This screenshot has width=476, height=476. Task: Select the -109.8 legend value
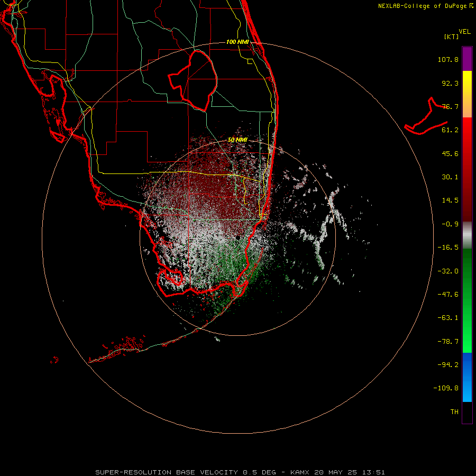tap(446, 388)
